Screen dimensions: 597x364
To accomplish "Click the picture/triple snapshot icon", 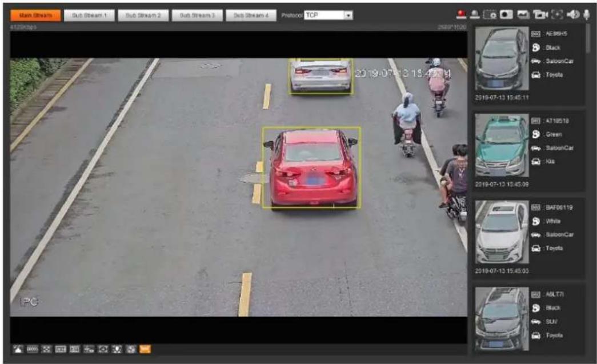I will [x=523, y=14].
